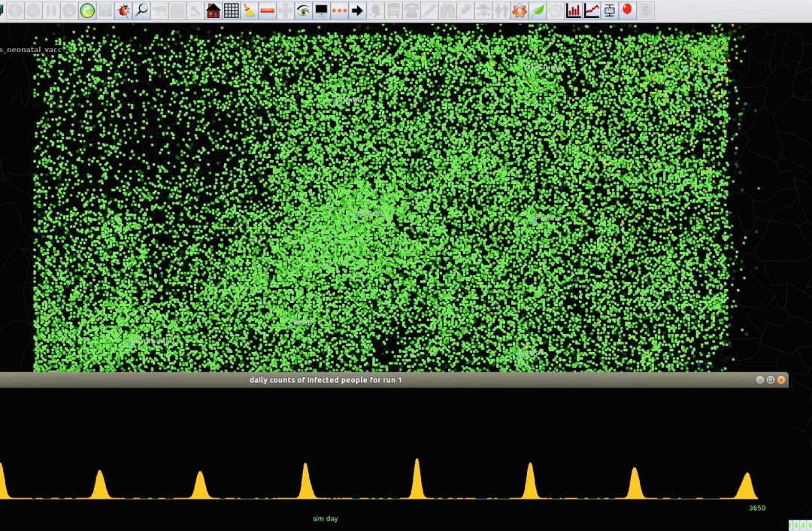Viewport: 812px width, 531px height.
Task: Click the three orange dots icon
Action: (x=340, y=11)
